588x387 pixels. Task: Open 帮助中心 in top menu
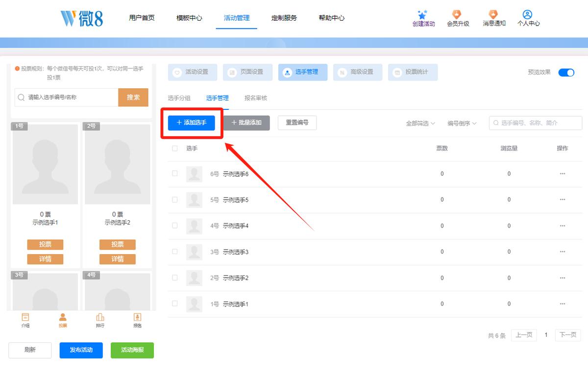pos(332,18)
